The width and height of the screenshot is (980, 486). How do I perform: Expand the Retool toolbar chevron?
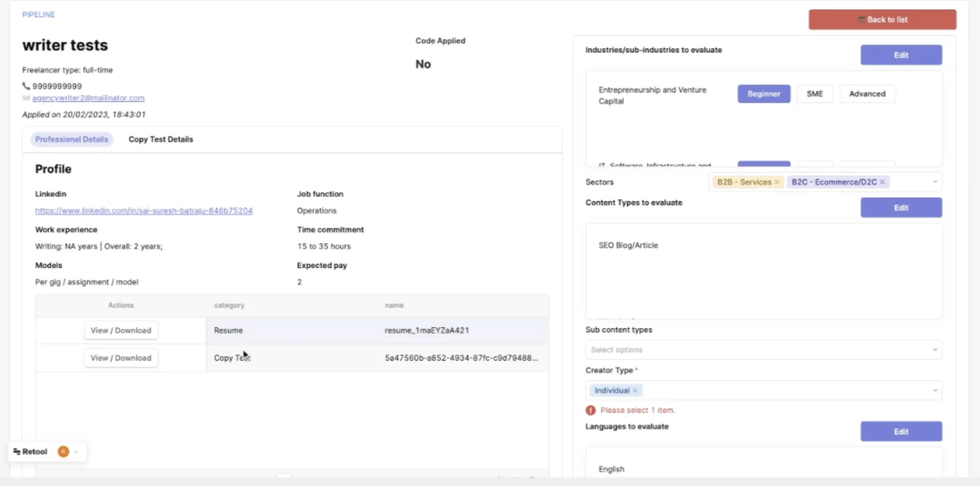click(76, 452)
